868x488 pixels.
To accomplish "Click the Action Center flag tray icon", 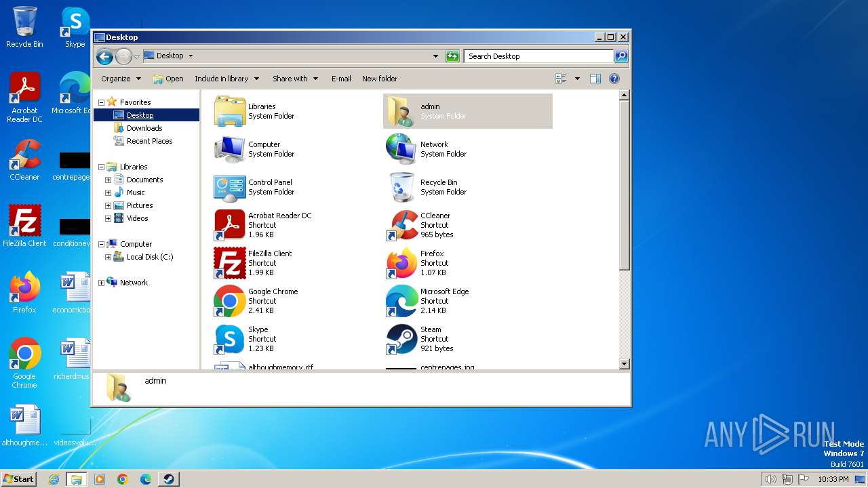I will click(x=802, y=479).
